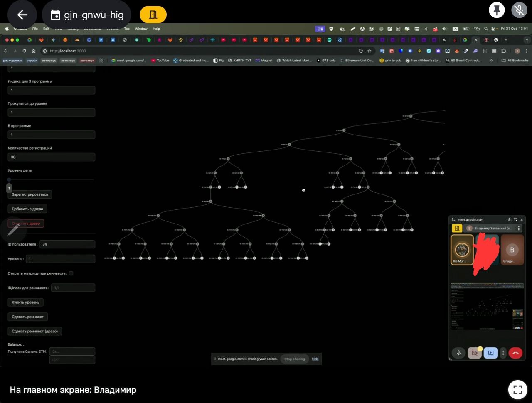
Task: Open the Help menu in menu bar
Action: point(156,29)
